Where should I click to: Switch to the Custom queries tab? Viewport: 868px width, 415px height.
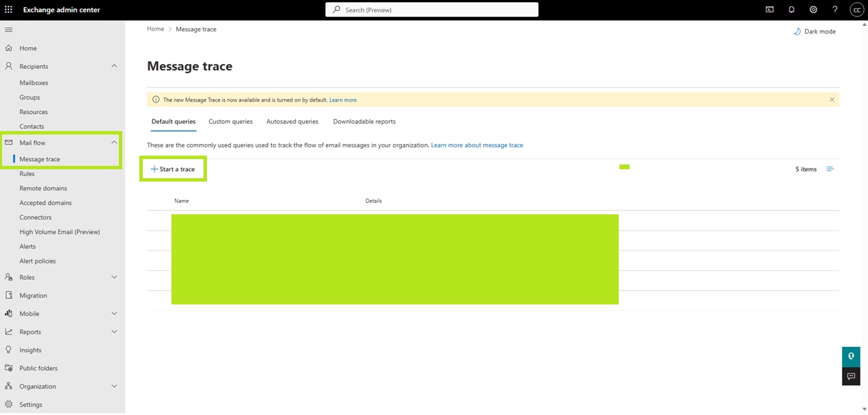(x=231, y=121)
